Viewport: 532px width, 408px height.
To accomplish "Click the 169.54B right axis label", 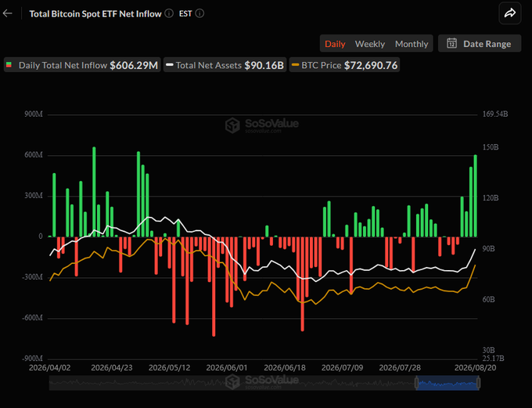I will (x=495, y=114).
